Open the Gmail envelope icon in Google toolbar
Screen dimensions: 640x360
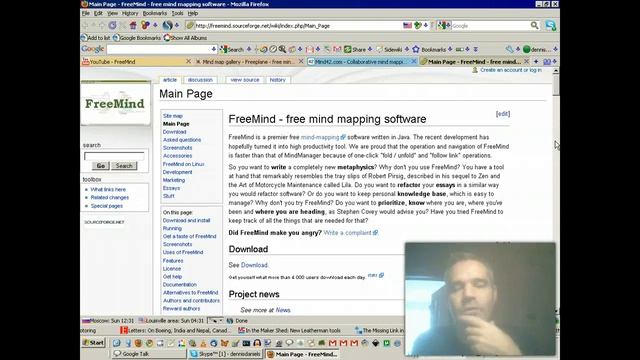click(x=310, y=49)
